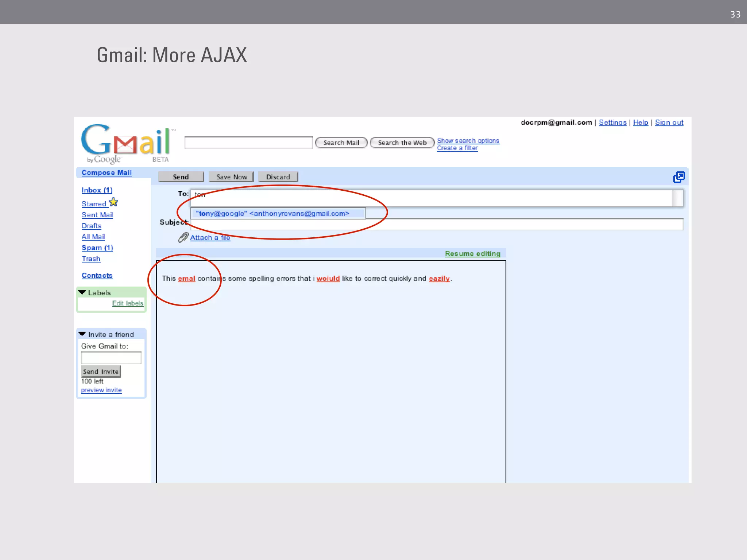
Task: Click Attach a file link
Action: (210, 238)
